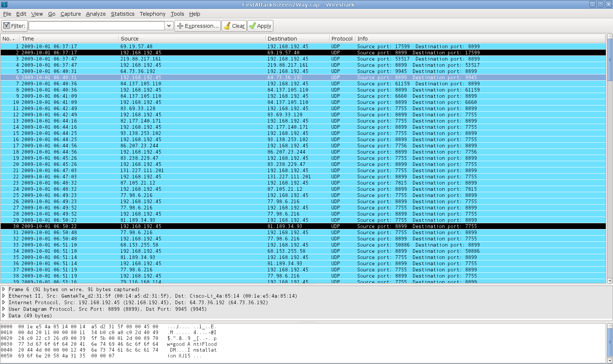613x364 pixels.
Task: Open the Capture menu
Action: click(x=70, y=14)
